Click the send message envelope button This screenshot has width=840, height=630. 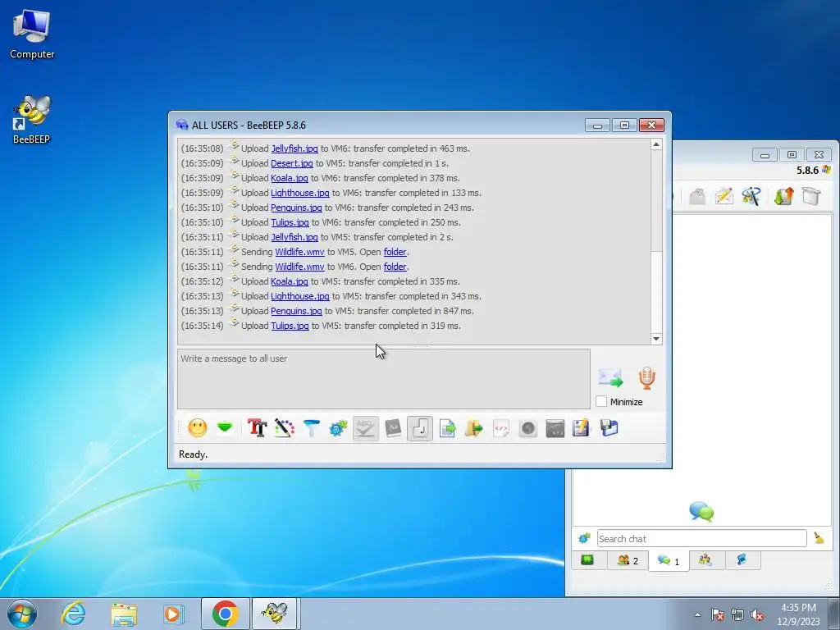610,377
